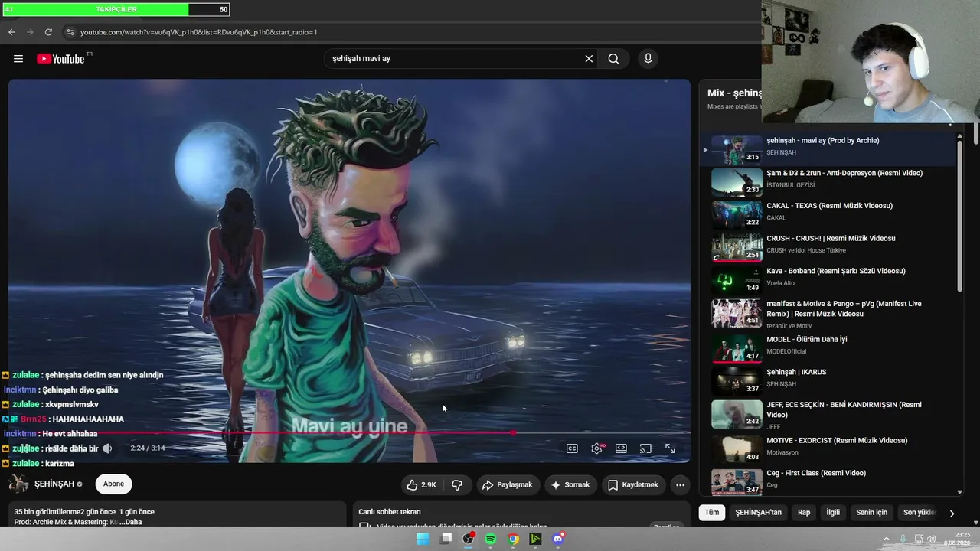Viewport: 980px width, 551px height.
Task: Like the video with thumbs up
Action: 421,484
